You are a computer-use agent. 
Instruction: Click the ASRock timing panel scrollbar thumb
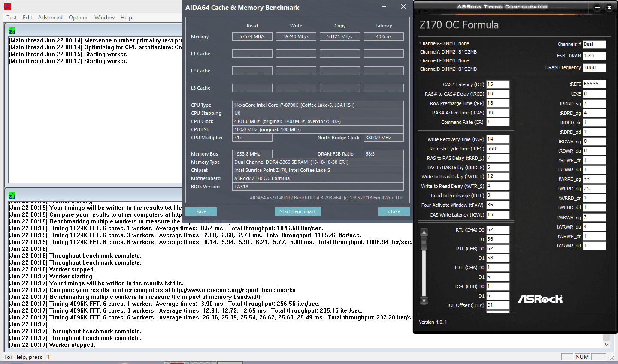424,244
